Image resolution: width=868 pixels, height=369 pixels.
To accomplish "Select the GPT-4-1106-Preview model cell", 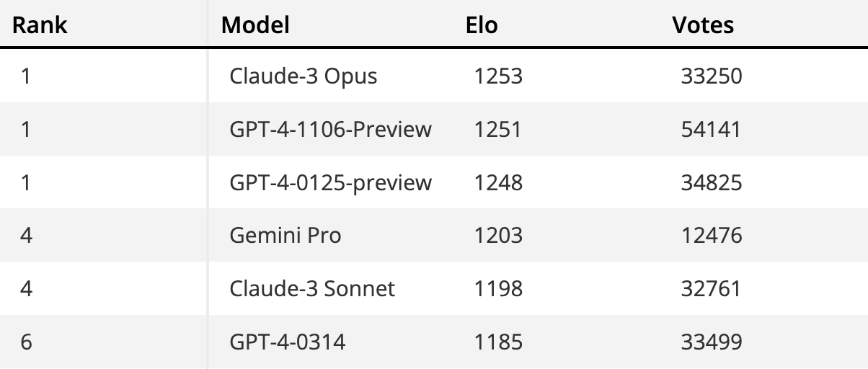I will [330, 129].
